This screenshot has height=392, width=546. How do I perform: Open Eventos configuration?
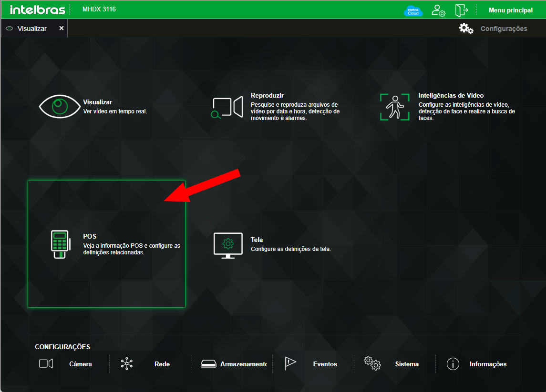coord(325,364)
